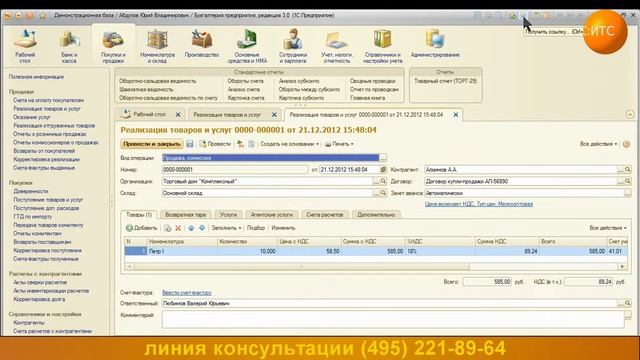Open Зачет аванса selection ellipsis button
Viewport: 640px width, 360px height.
click(628, 193)
